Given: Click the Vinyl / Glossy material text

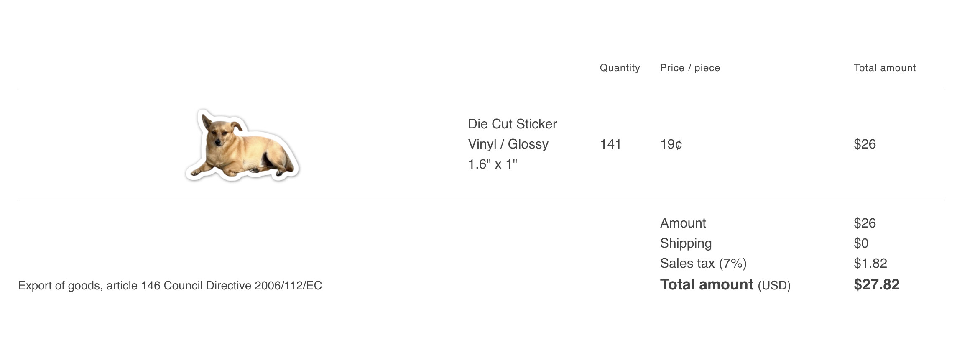Looking at the screenshot, I should click(x=508, y=144).
